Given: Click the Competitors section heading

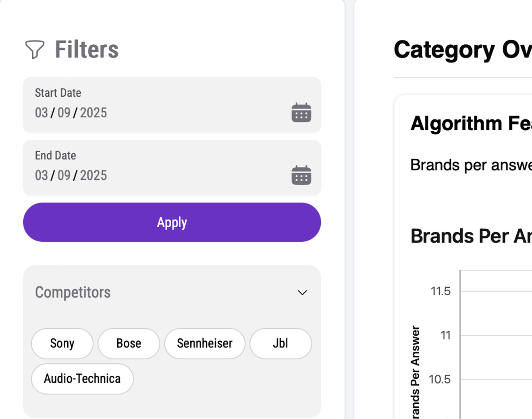Looking at the screenshot, I should tap(73, 292).
